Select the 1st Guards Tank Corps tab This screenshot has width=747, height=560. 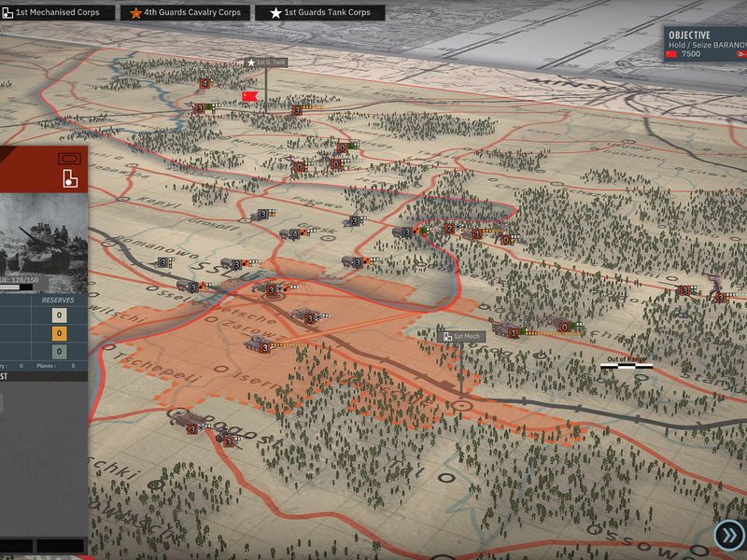[x=320, y=12]
